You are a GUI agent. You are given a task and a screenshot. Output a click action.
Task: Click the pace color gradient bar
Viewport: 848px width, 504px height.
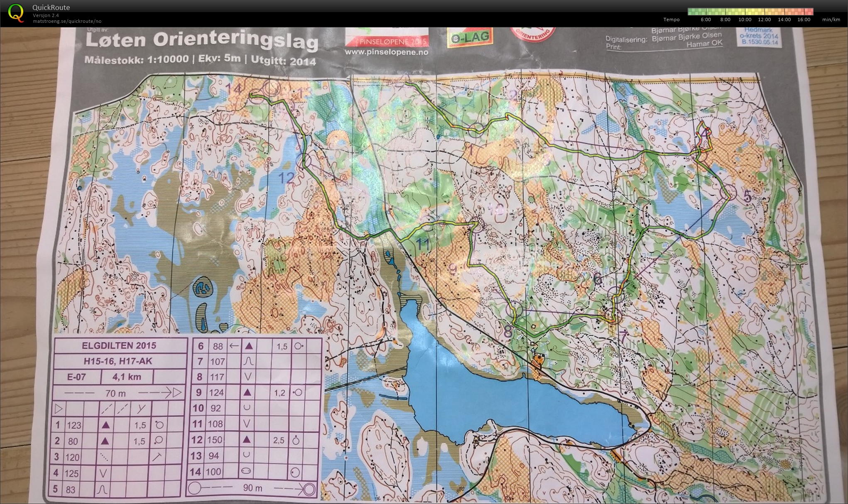point(750,12)
